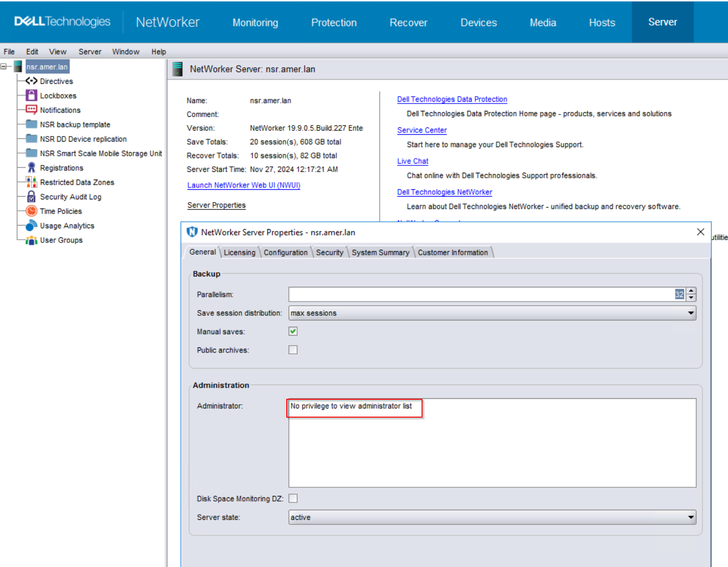Open the Security Audit Log icon

(31, 197)
